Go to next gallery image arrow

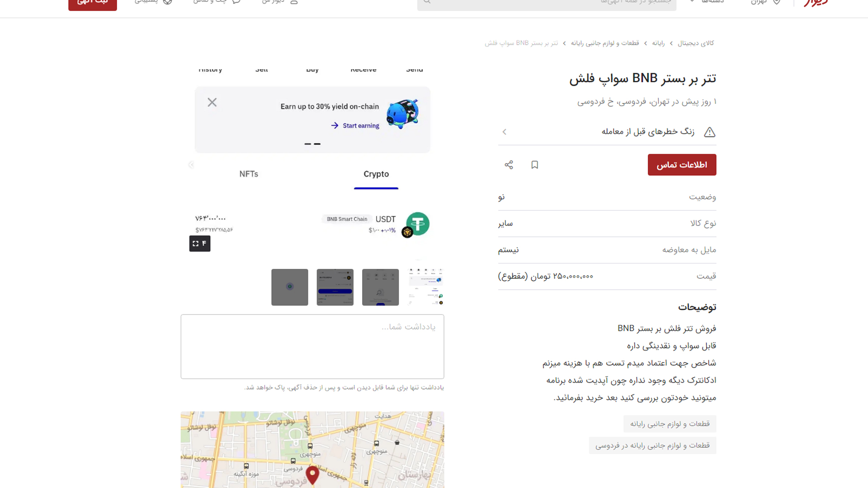pos(191,165)
